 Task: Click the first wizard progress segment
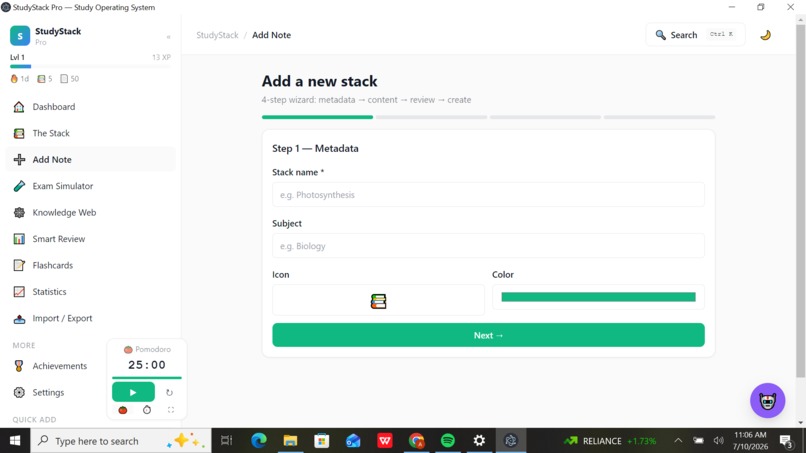[x=317, y=117]
